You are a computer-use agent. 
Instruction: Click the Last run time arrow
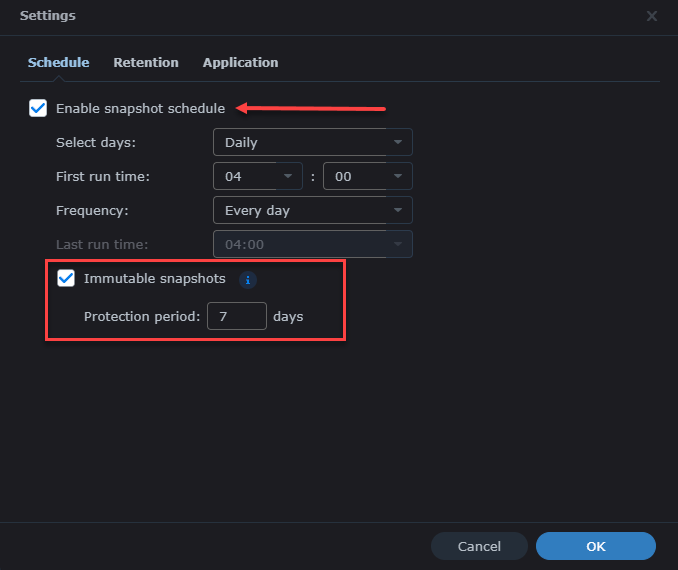pyautogui.click(x=398, y=244)
